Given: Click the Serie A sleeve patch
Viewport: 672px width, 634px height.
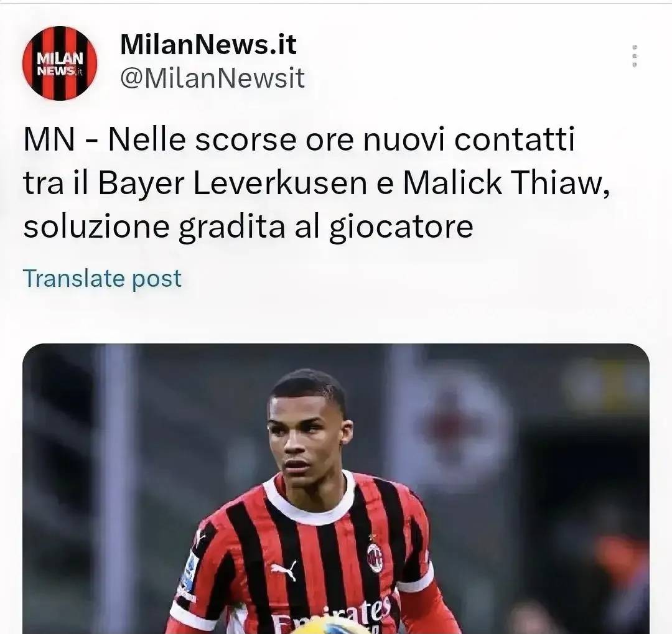Looking at the screenshot, I should [x=189, y=571].
